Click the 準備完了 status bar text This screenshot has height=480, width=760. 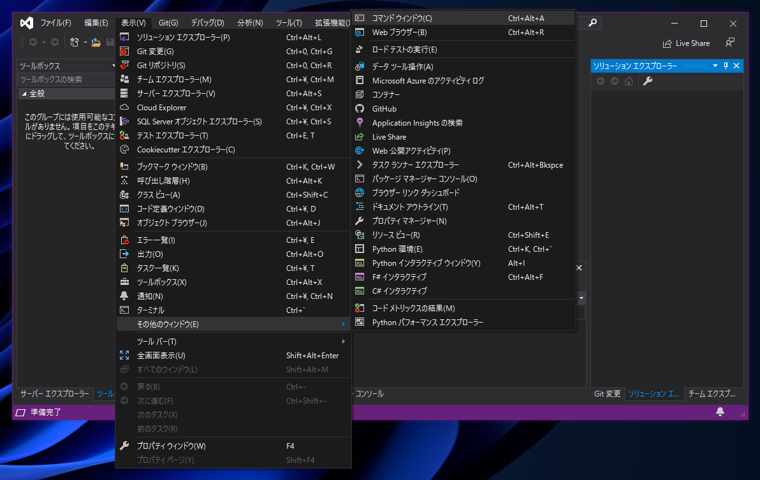pyautogui.click(x=46, y=412)
